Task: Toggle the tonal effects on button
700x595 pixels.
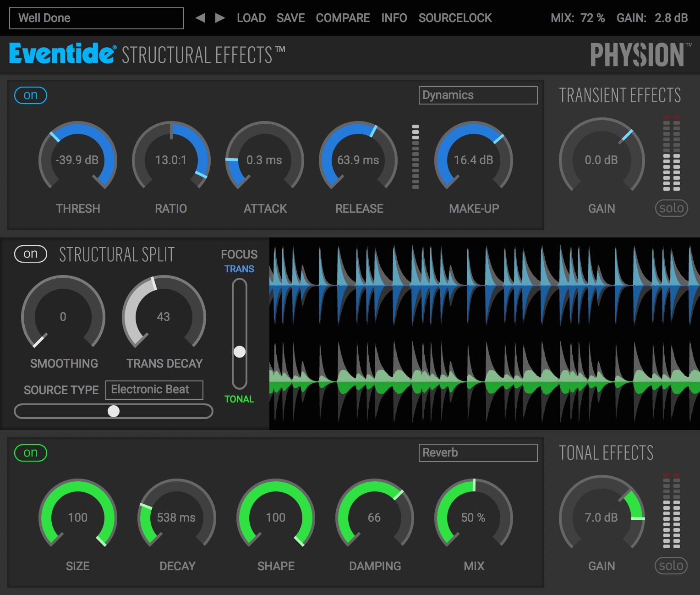Action: [31, 453]
